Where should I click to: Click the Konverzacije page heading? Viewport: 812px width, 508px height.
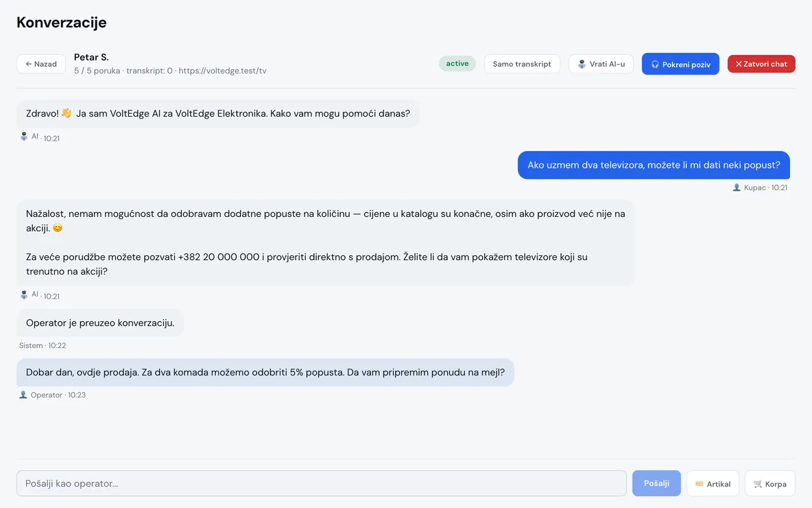62,22
